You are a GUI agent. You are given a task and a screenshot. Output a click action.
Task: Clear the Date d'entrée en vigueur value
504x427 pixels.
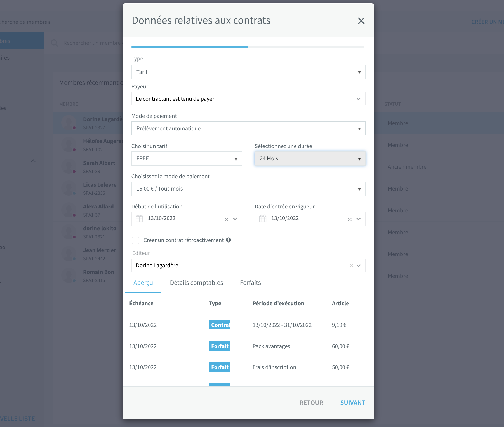pos(350,219)
